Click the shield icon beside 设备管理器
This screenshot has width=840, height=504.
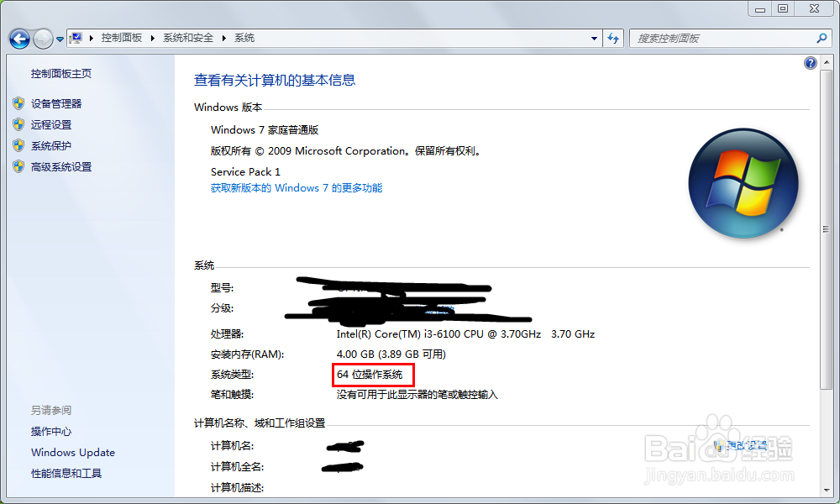[18, 103]
